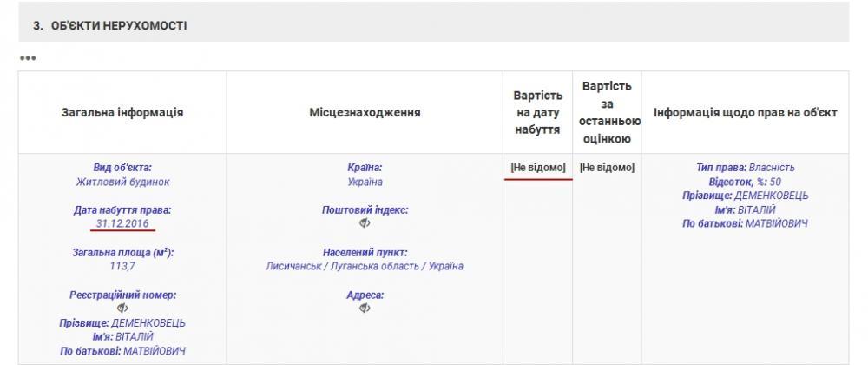Select the Інформація щодо прав на об'єкт header

coord(745,113)
